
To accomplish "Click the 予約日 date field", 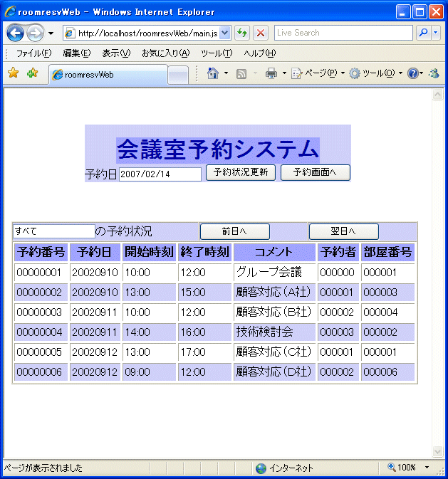I will click(x=160, y=174).
